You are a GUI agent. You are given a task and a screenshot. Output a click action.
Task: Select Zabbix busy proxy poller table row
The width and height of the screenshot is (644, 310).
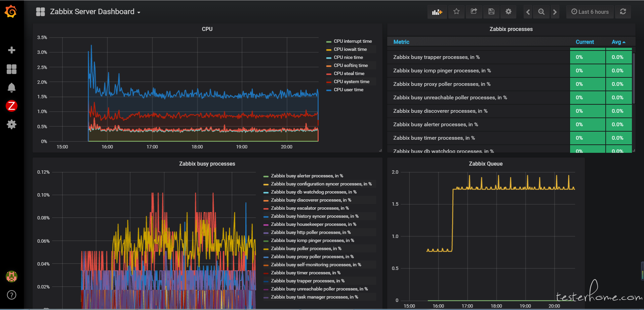tap(510, 84)
